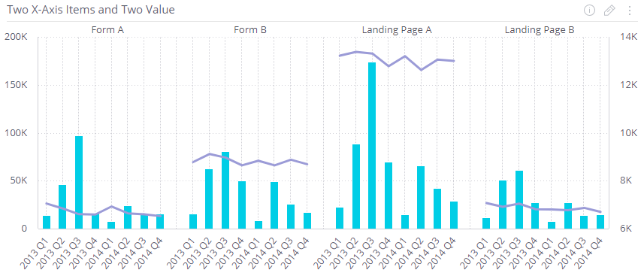The height and width of the screenshot is (279, 644).
Task: Click Form A's 2013 Q3 bar
Action: 79,182
